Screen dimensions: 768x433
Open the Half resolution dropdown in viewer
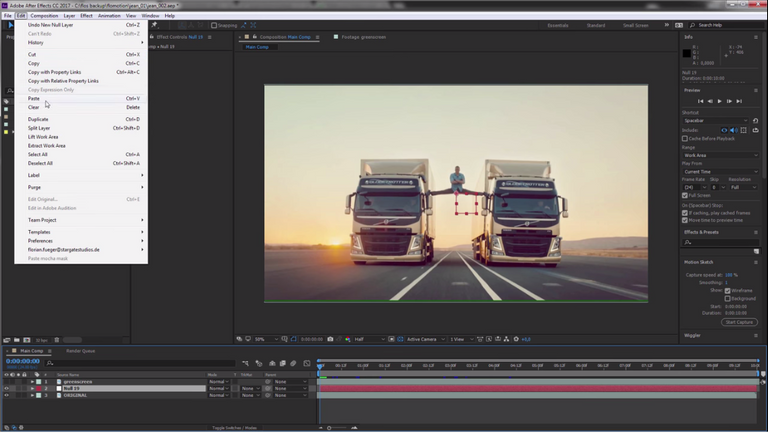tap(369, 339)
